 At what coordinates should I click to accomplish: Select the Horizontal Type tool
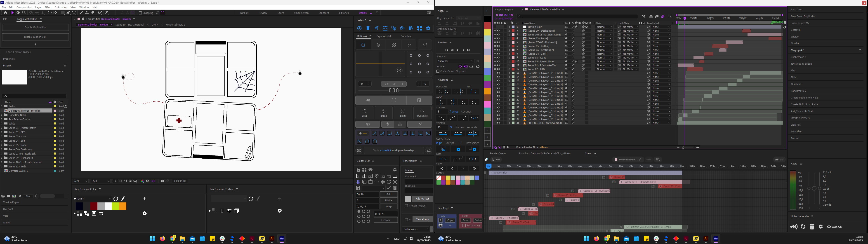click(x=74, y=13)
